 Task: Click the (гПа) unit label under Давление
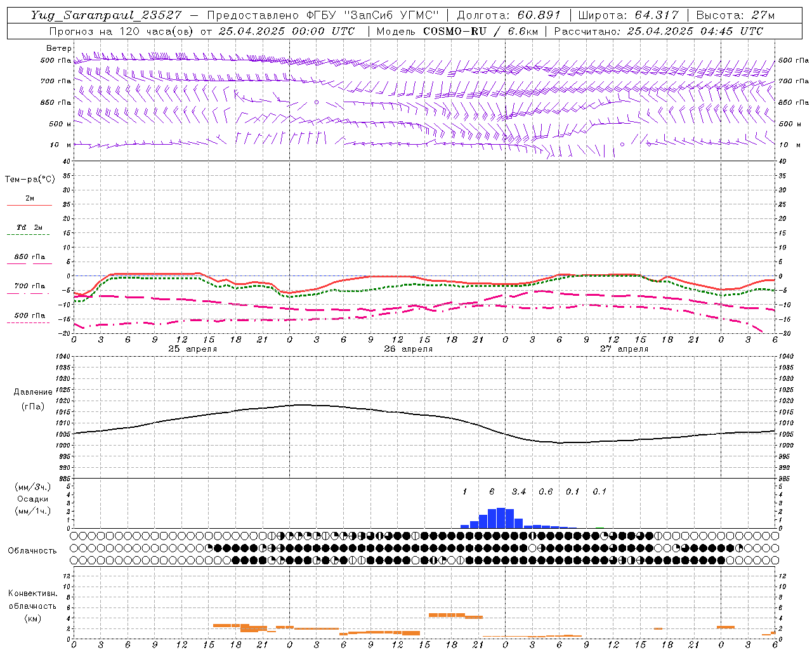pos(33,406)
